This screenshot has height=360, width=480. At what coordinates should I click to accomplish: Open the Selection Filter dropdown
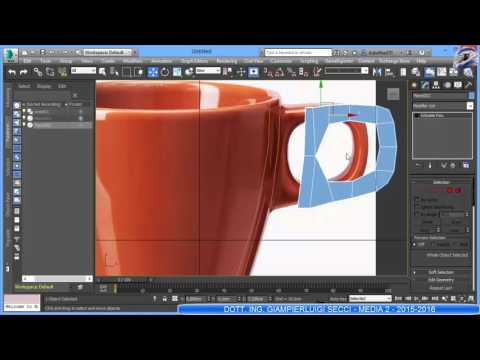click(83, 71)
